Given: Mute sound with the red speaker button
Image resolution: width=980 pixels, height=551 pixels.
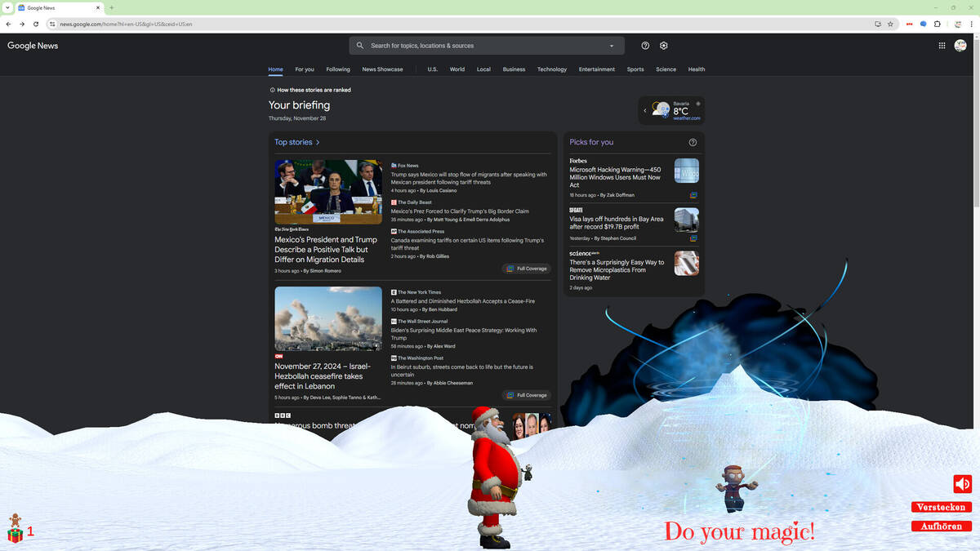Looking at the screenshot, I should point(962,484).
